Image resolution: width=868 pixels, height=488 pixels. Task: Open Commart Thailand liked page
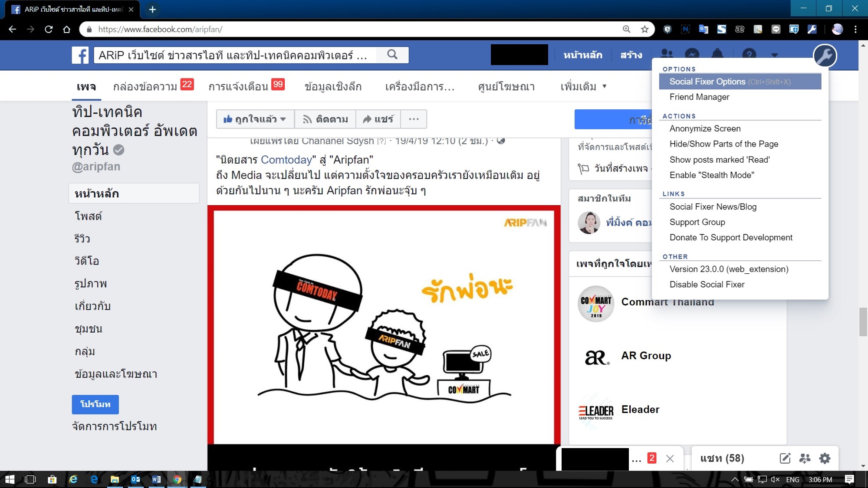click(667, 302)
